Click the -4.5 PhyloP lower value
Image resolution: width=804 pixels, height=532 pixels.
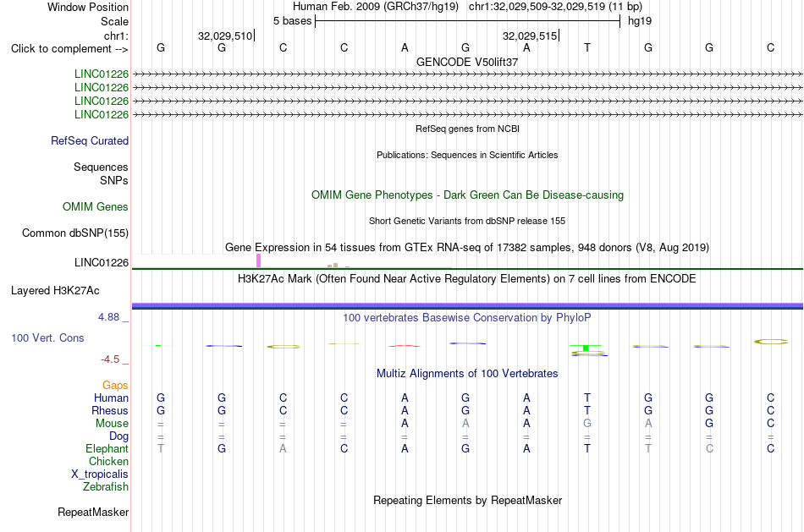pyautogui.click(x=110, y=359)
